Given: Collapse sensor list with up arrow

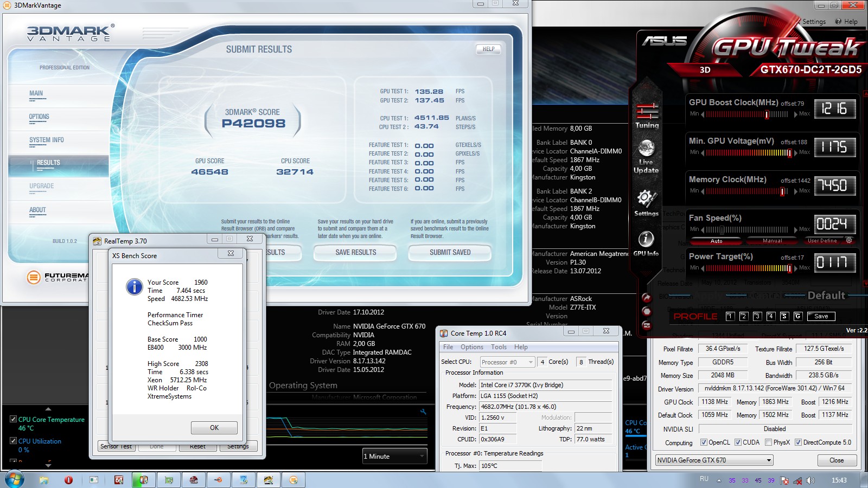Looking at the screenshot, I should click(x=48, y=409).
